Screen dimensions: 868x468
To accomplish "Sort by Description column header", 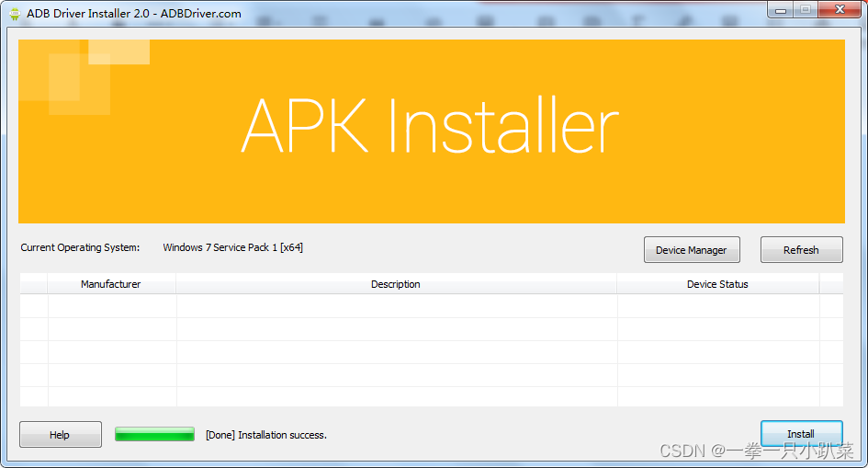I will coord(396,284).
